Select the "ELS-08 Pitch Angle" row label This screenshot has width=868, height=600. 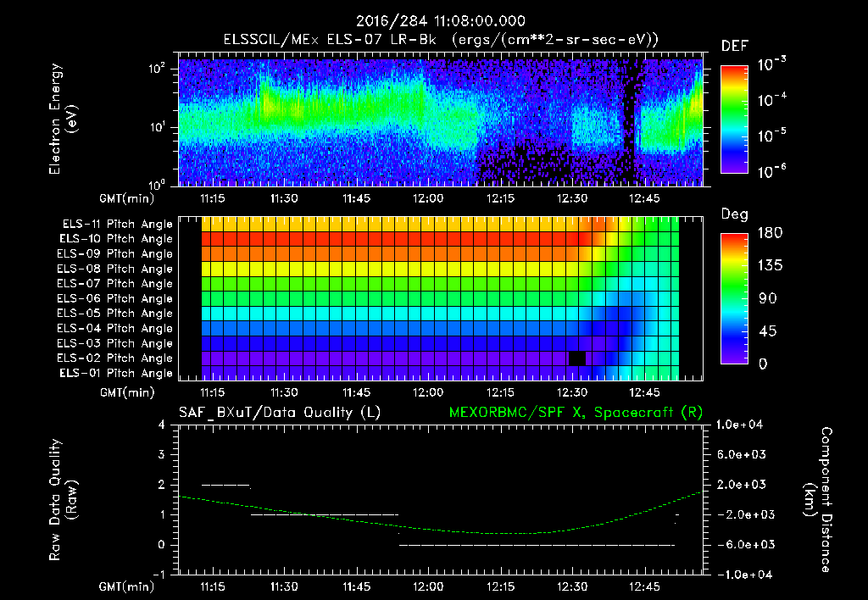pyautogui.click(x=114, y=269)
